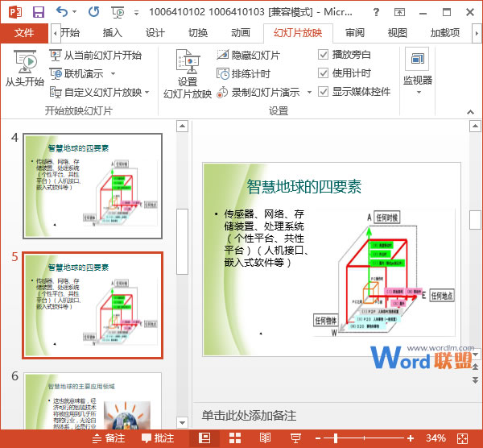Click the Redo/Repeat icon
This screenshot has height=448, width=483.
point(93,12)
